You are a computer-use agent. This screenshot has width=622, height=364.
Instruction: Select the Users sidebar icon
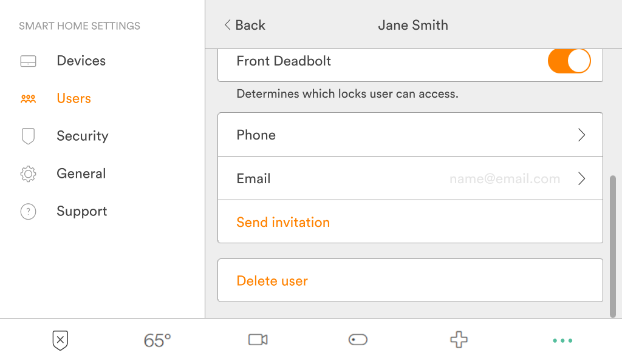point(28,98)
